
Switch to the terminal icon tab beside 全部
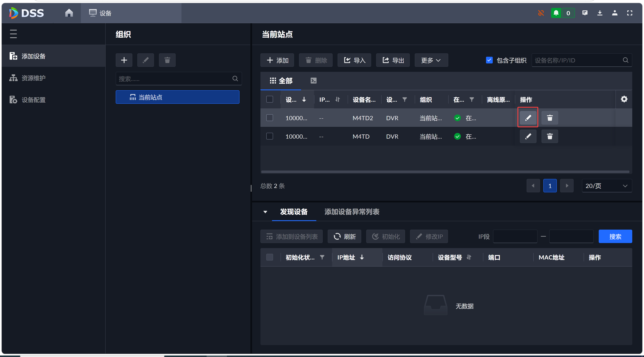(313, 81)
